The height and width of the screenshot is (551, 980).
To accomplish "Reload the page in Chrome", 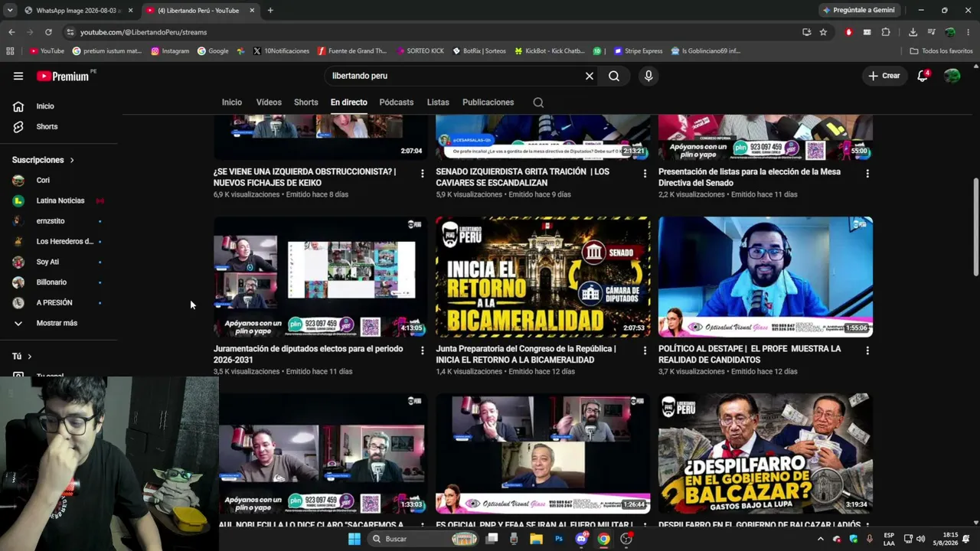I will [x=48, y=32].
